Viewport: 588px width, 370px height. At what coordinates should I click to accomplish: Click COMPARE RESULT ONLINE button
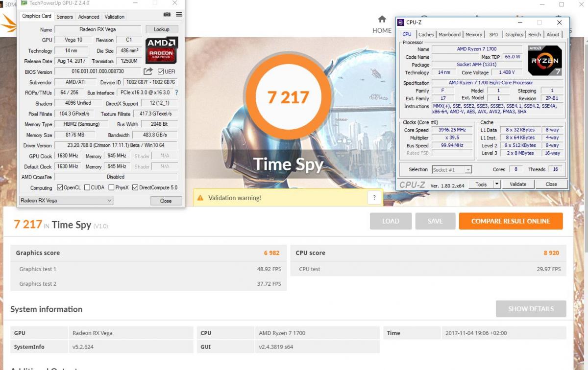[x=511, y=221]
